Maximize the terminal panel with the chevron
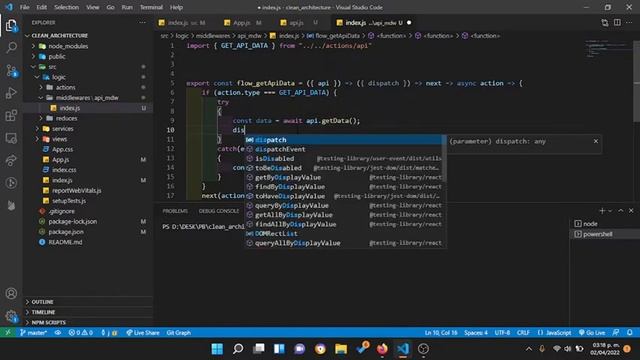The width and height of the screenshot is (640, 360). pos(620,211)
